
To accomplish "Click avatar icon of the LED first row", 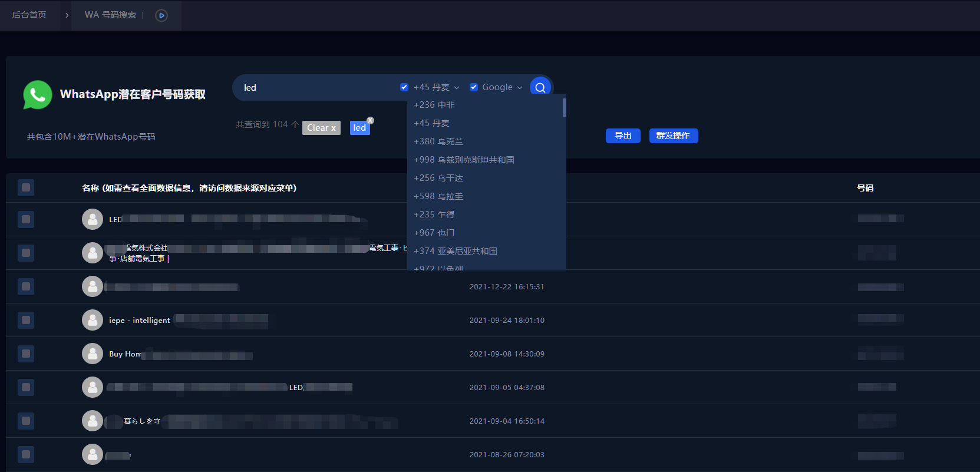I will click(93, 219).
